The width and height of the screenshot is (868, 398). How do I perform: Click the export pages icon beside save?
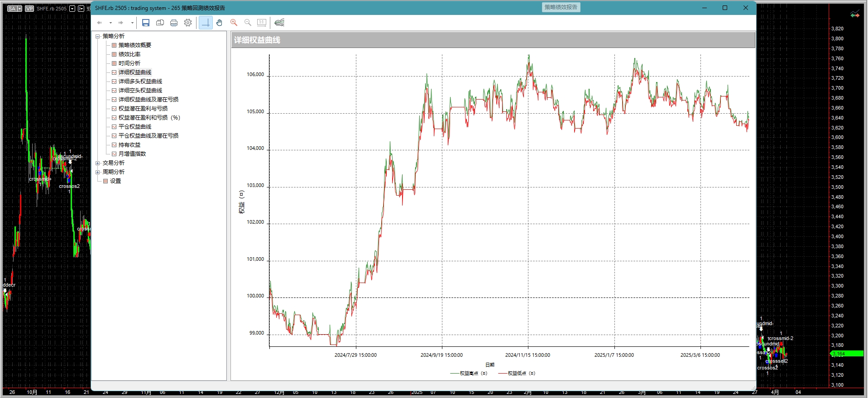click(160, 23)
